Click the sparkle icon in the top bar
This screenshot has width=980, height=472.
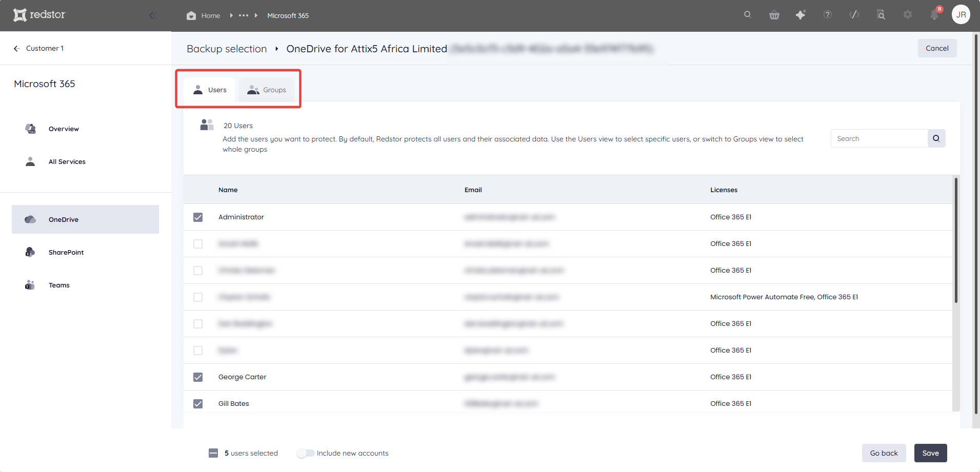(801, 15)
